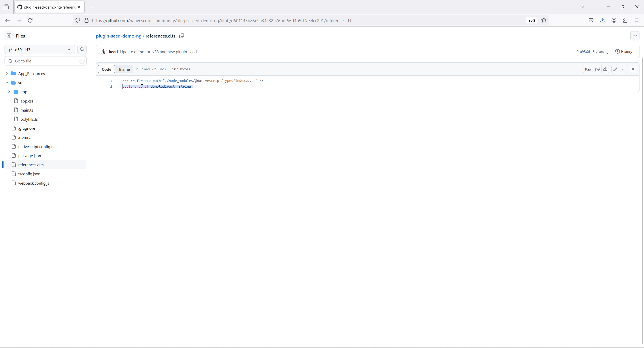Open three-dot more file actions menu

(x=635, y=36)
